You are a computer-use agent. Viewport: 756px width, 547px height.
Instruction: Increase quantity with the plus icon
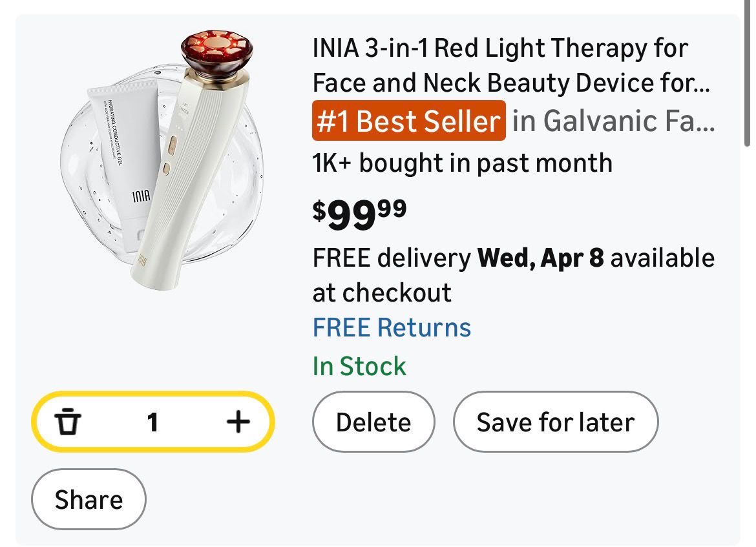pyautogui.click(x=238, y=422)
